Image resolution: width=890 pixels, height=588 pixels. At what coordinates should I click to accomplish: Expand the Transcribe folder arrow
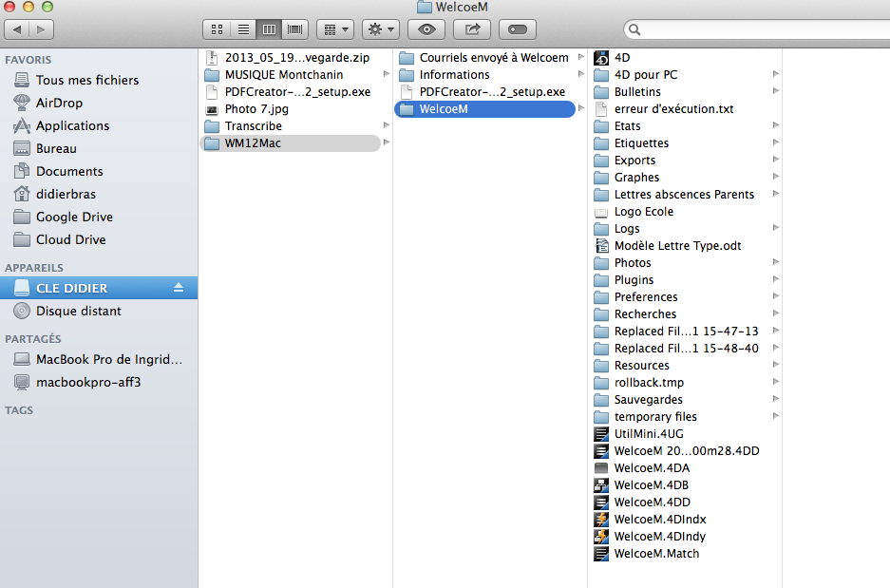click(387, 125)
